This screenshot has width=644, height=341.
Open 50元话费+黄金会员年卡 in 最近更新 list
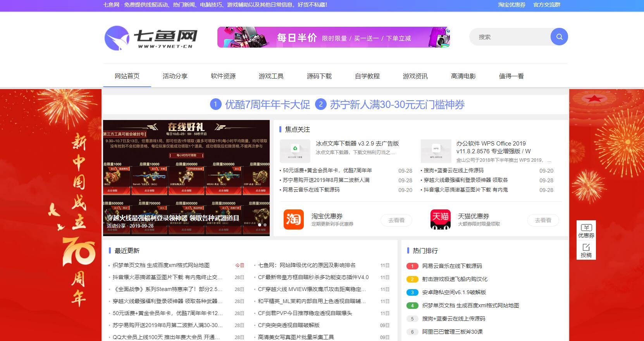167,313
